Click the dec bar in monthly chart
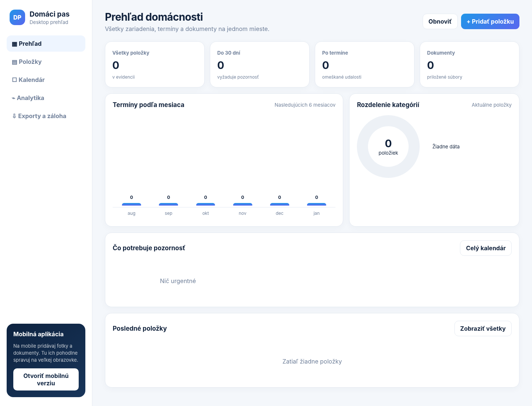532x406 pixels. [x=280, y=204]
